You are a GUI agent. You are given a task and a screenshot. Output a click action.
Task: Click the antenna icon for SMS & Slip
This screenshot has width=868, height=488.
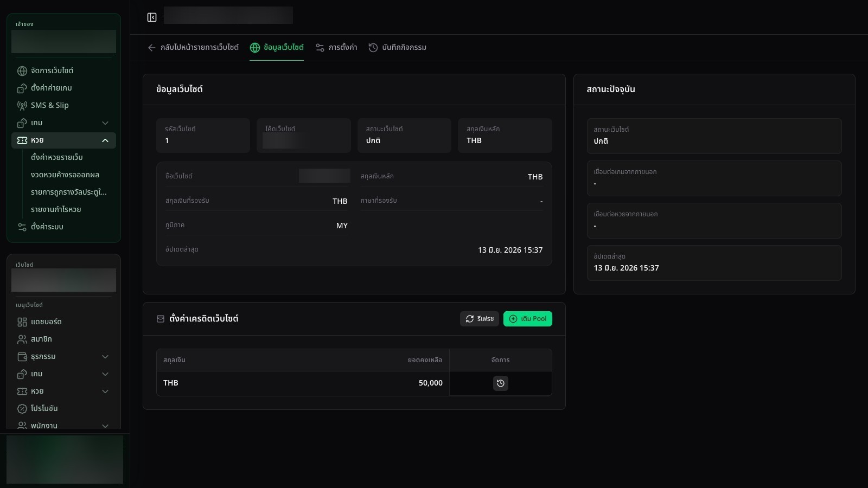(22, 106)
